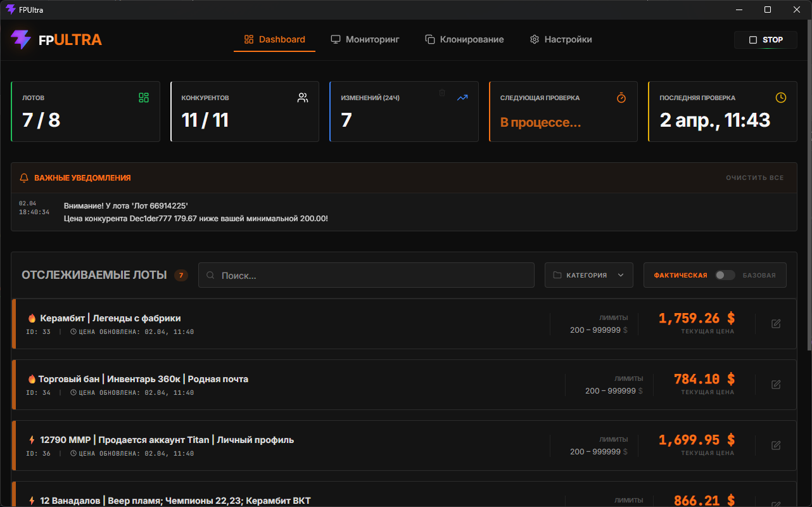
Task: Select the Фактическая price mode label
Action: tap(680, 275)
